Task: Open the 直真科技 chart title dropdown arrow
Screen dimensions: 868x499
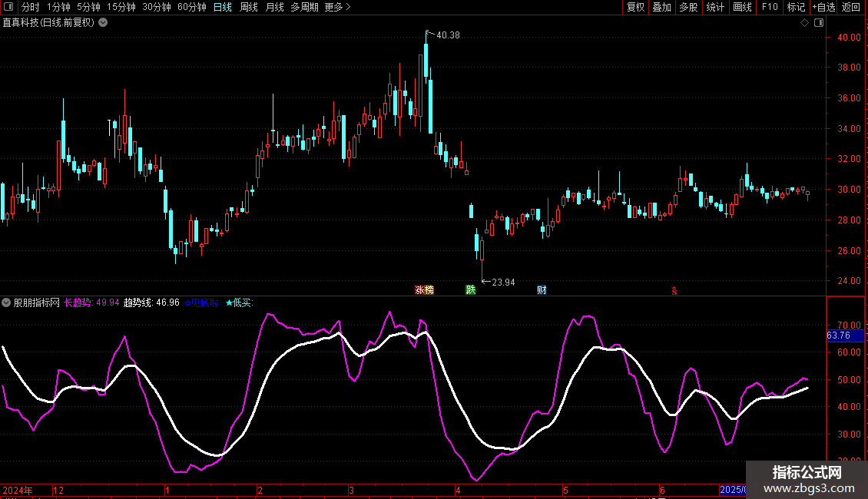Action: (x=103, y=23)
